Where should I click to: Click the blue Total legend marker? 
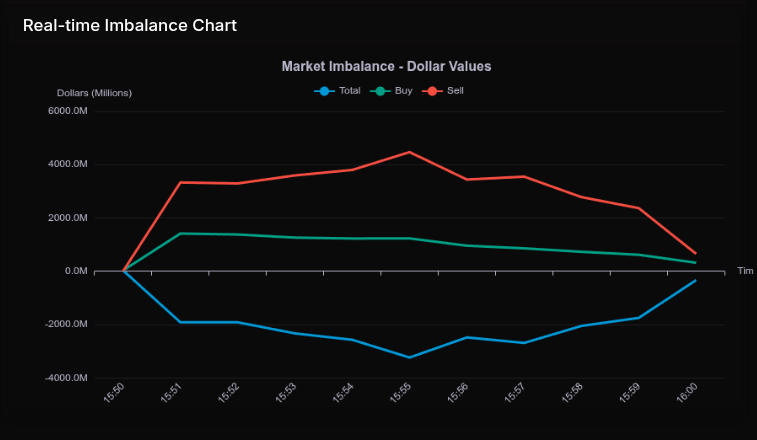pos(324,91)
